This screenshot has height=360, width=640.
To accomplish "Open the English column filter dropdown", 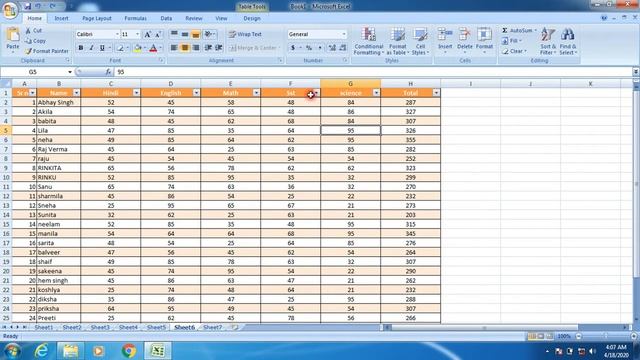I will point(196,93).
